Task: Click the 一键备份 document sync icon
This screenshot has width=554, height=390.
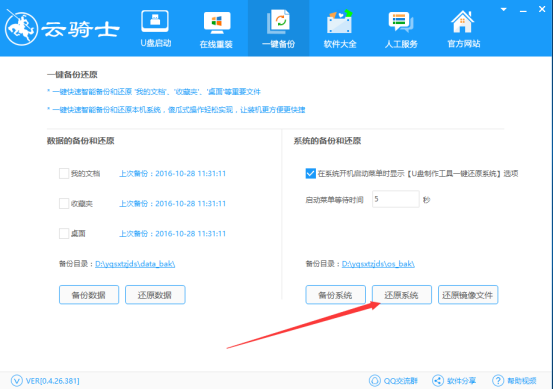Action: (278, 22)
